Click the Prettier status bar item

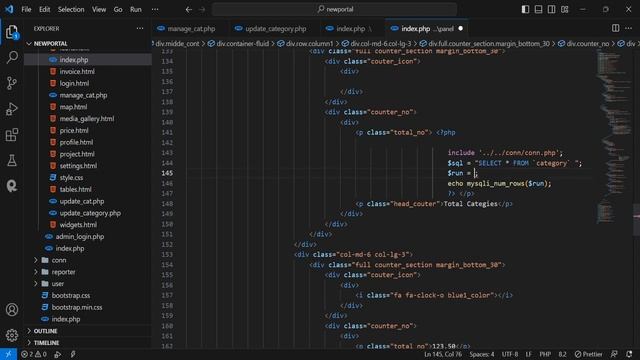589,354
